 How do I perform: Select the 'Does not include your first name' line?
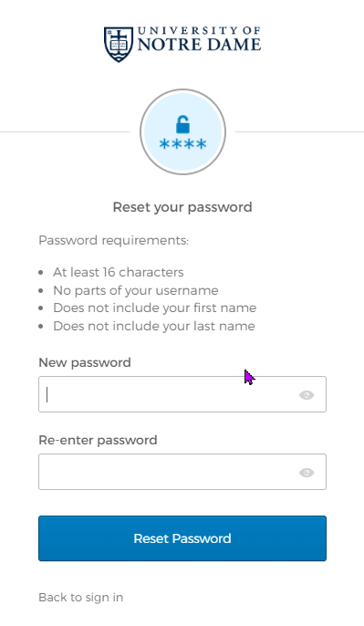155,308
